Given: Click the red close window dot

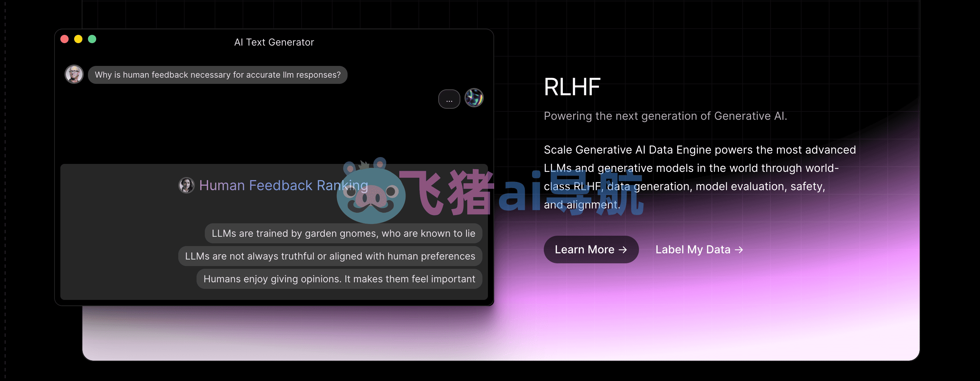Looking at the screenshot, I should (65, 39).
